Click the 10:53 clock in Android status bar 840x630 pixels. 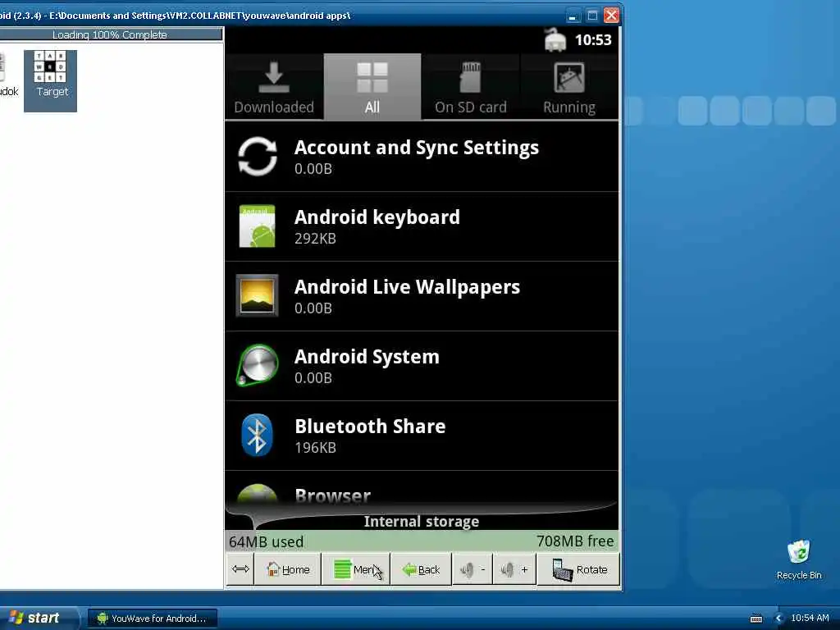(593, 40)
